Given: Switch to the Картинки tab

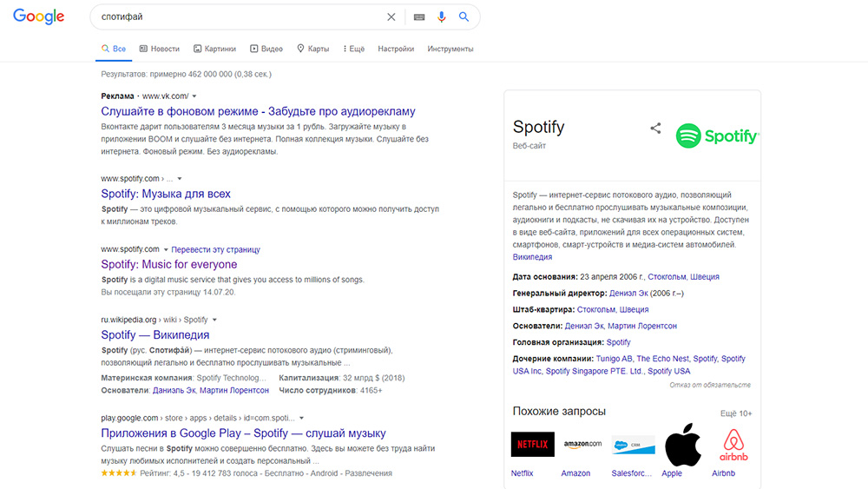Looking at the screenshot, I should 215,50.
